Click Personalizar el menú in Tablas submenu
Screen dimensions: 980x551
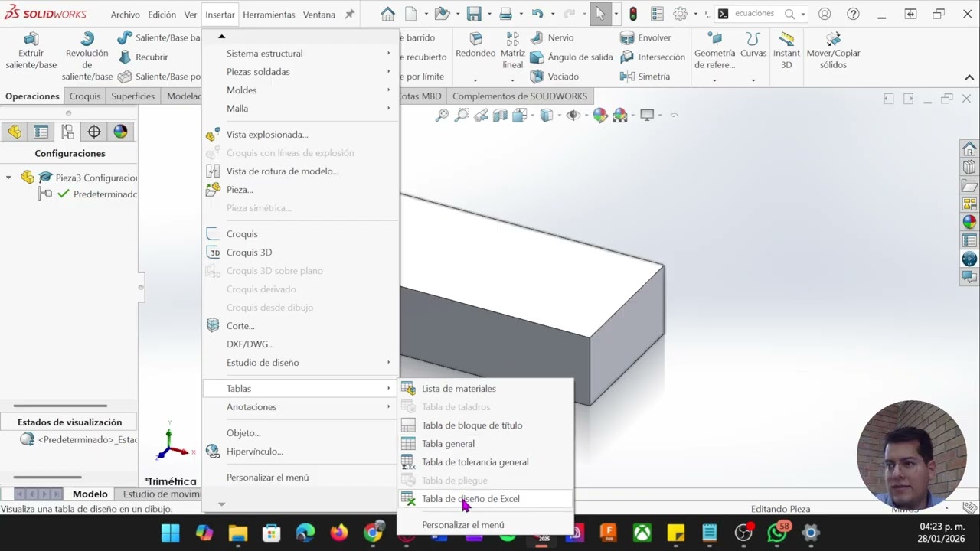[x=485, y=525]
